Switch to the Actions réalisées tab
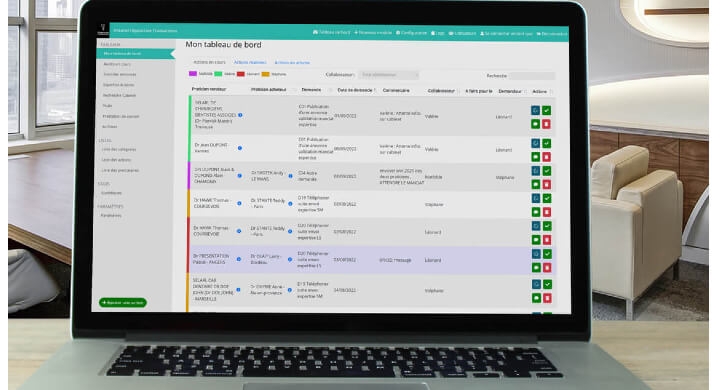Viewport: 720px width, 390px height. pos(250,62)
